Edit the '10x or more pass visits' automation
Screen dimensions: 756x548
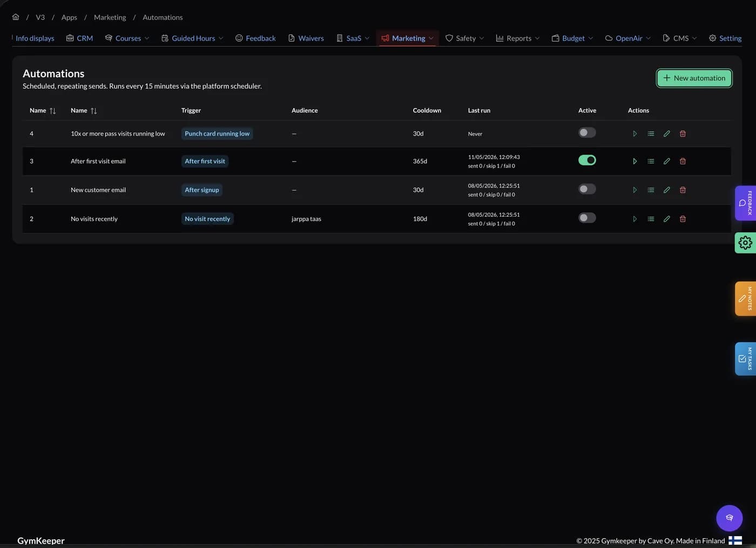tap(667, 133)
